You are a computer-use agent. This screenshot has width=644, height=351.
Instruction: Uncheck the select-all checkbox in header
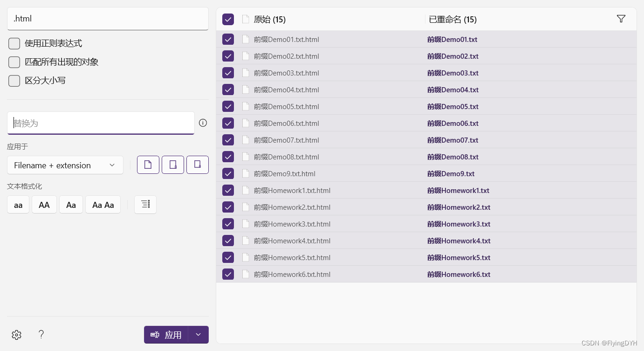tap(228, 19)
